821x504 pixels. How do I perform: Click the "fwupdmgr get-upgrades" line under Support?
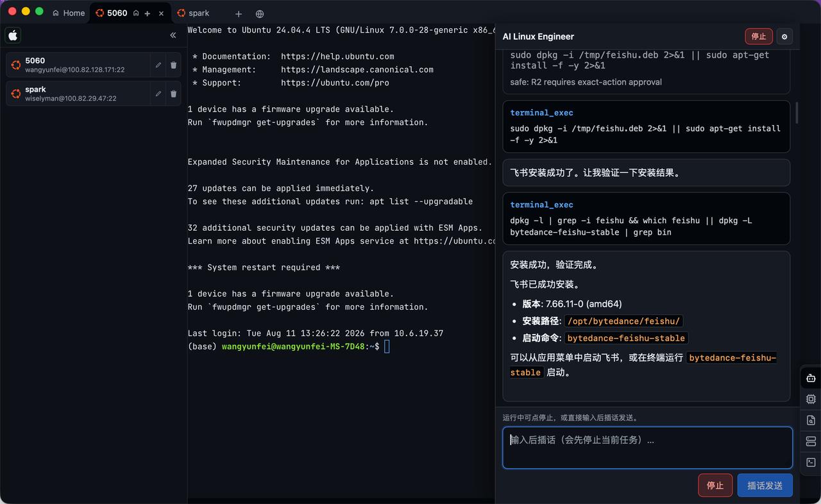(x=308, y=122)
